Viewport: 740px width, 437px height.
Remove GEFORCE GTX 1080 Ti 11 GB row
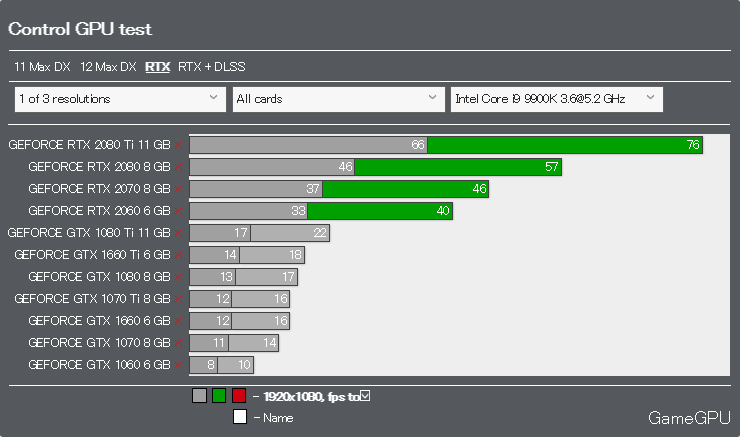[178, 233]
